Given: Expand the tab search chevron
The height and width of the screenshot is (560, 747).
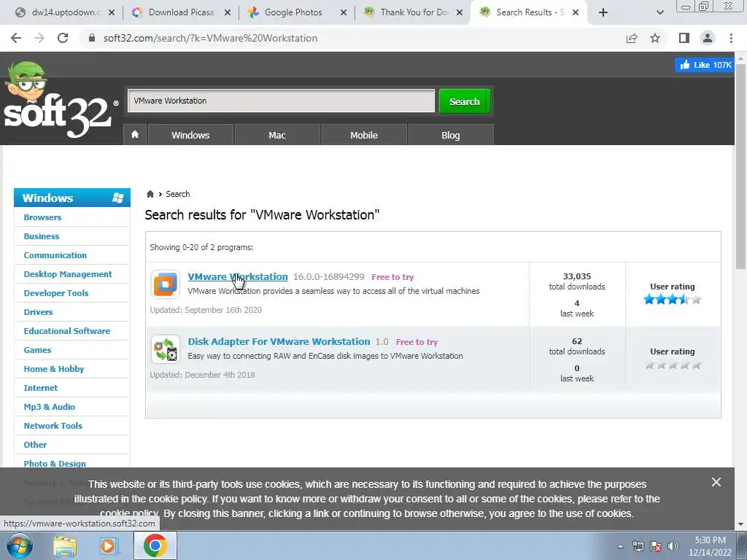Looking at the screenshot, I should point(659,12).
